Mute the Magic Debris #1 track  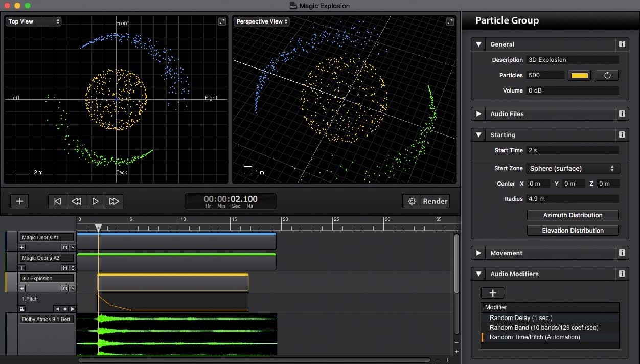click(65, 247)
